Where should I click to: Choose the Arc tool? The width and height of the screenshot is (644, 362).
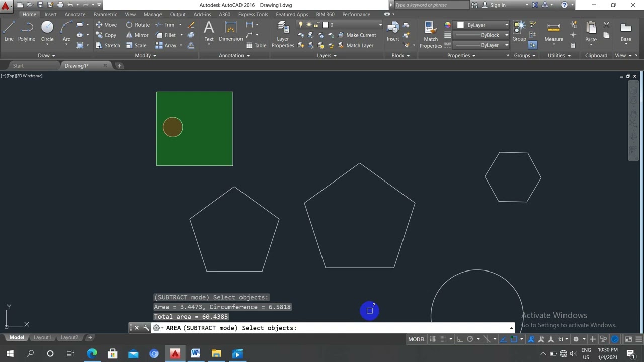coord(66,31)
